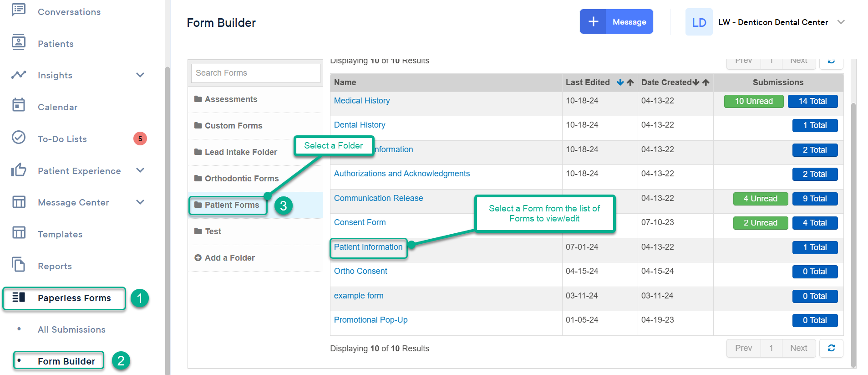Expand the Patient Experience chevron
This screenshot has height=375, width=868.
point(140,170)
